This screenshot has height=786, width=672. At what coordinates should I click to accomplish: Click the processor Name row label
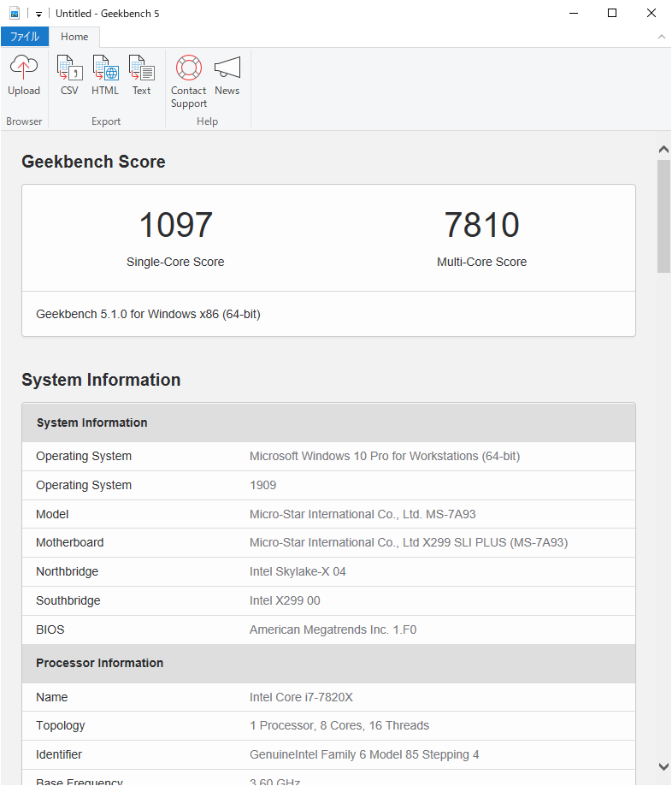51,697
